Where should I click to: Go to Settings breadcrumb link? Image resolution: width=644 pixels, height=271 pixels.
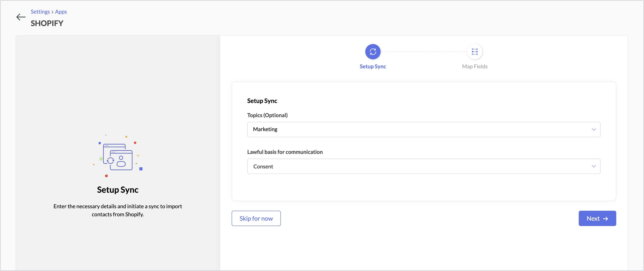tap(40, 12)
